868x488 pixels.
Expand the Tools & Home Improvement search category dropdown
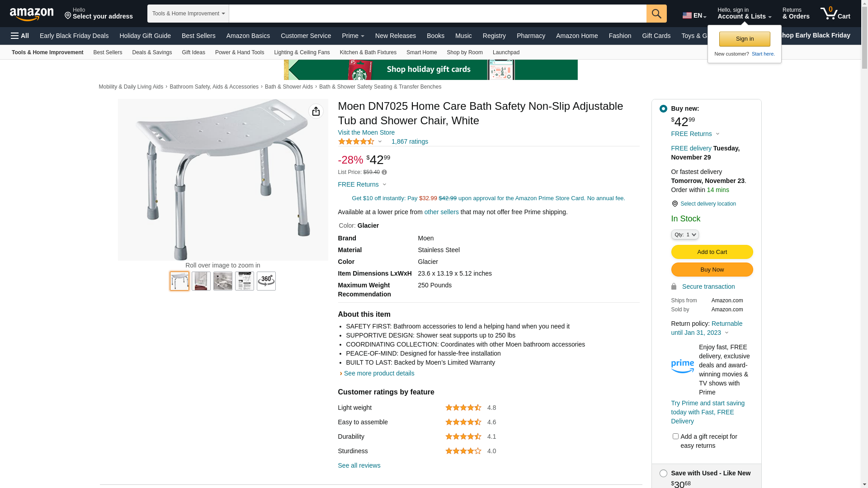188,14
